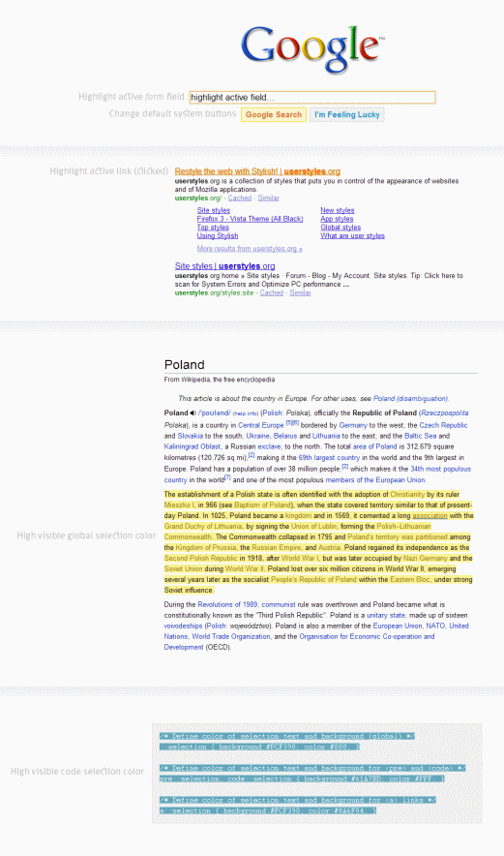This screenshot has height=856, width=504.
Task: Open Cached link under Restyle the web result
Action: click(240, 199)
